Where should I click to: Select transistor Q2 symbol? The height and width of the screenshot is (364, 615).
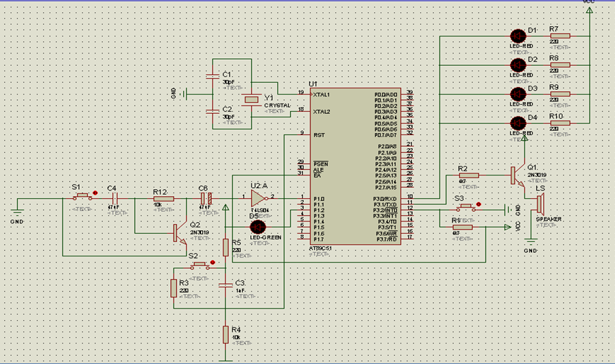[x=180, y=233]
